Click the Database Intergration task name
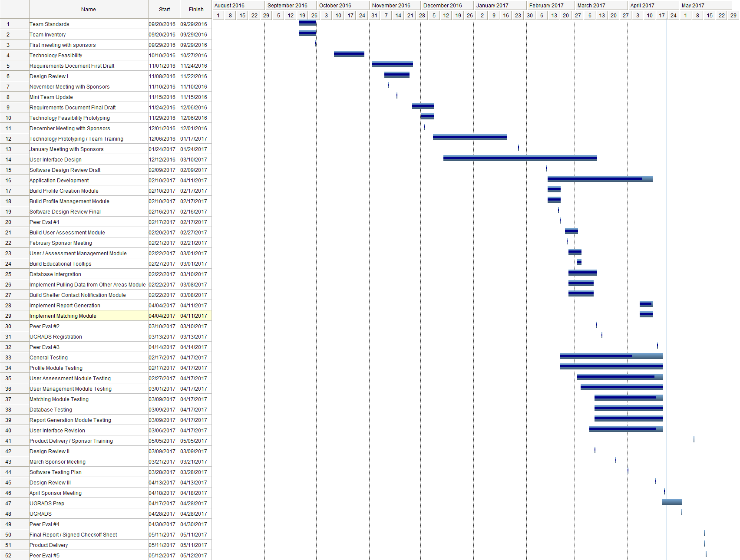 tap(55, 274)
